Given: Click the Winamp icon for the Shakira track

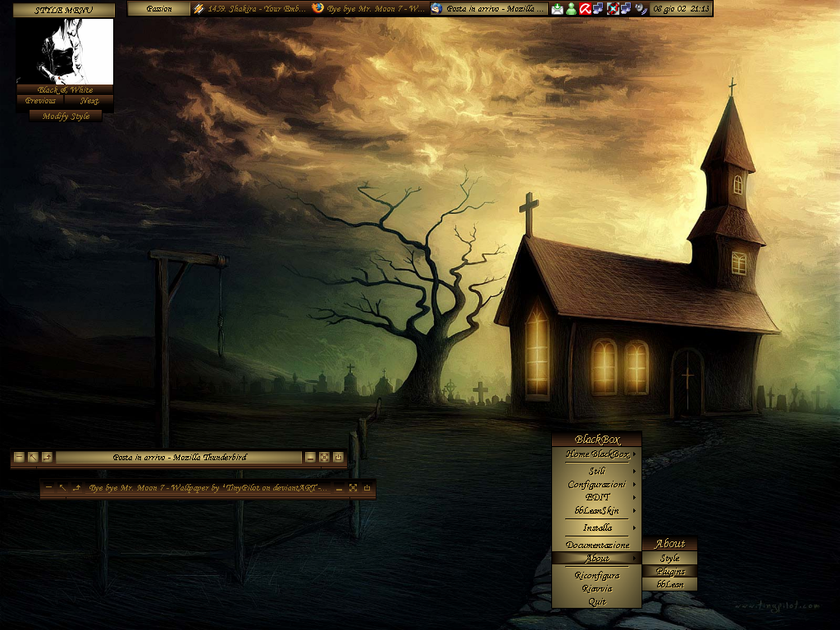Looking at the screenshot, I should coord(199,8).
